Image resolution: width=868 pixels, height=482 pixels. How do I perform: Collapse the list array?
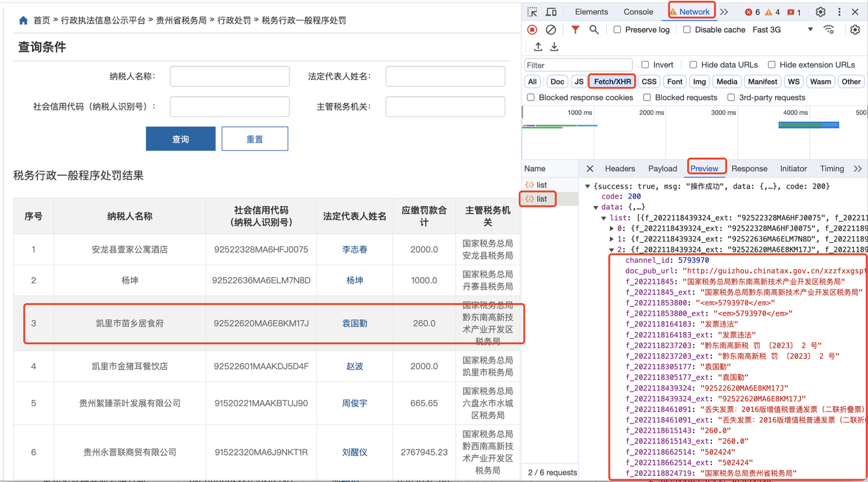pos(604,218)
